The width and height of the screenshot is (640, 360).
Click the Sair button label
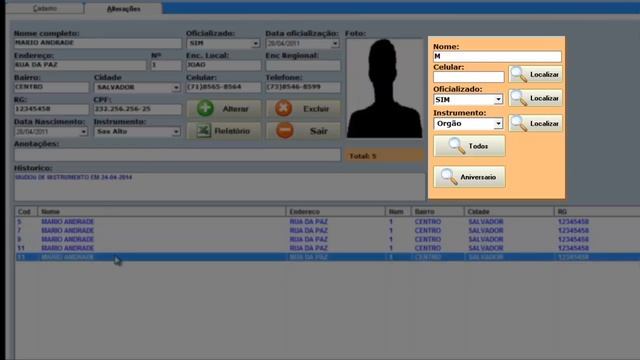318,131
